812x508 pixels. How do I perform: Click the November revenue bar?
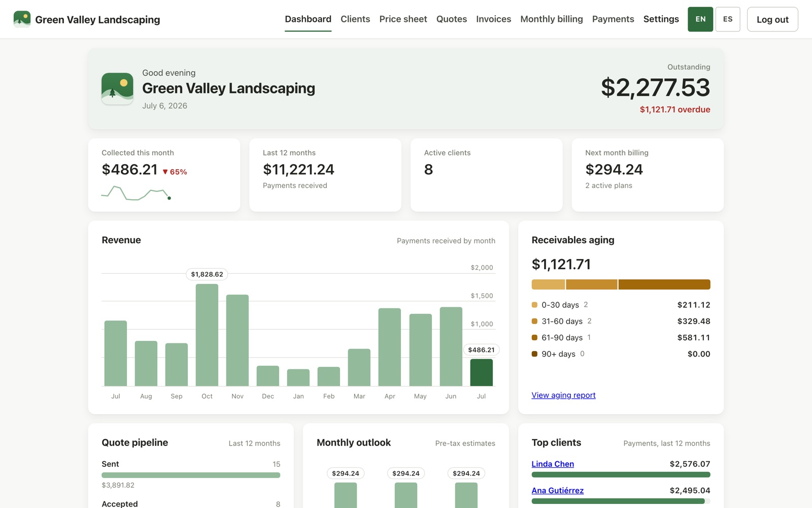pyautogui.click(x=238, y=340)
